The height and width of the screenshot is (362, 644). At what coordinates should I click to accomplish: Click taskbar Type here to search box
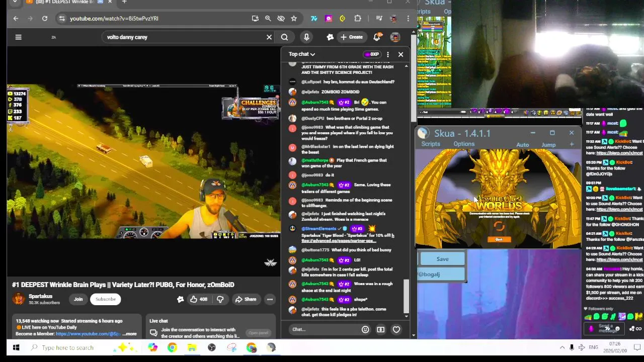pyautogui.click(x=68, y=347)
